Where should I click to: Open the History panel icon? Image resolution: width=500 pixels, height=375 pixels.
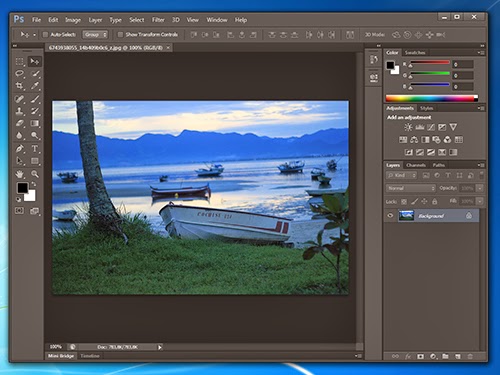point(374,60)
